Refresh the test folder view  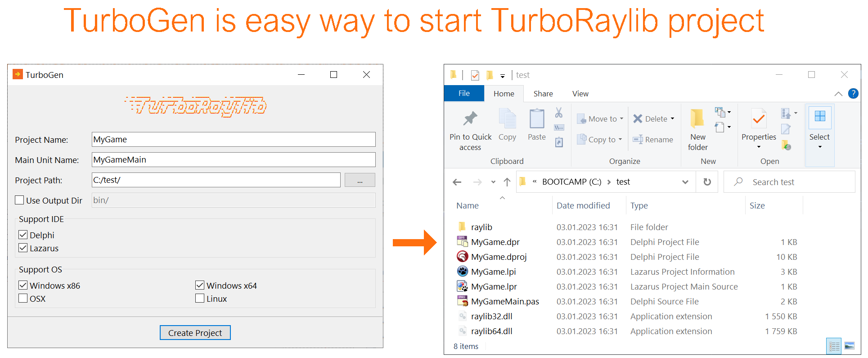(707, 182)
